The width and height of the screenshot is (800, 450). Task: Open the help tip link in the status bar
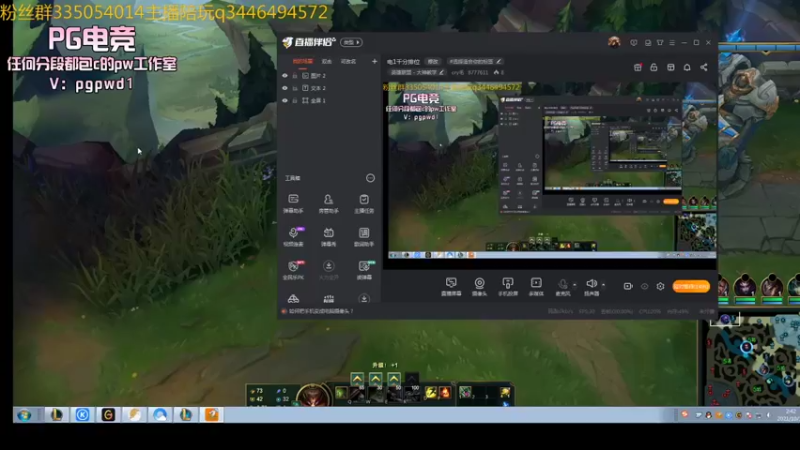pyautogui.click(x=320, y=311)
